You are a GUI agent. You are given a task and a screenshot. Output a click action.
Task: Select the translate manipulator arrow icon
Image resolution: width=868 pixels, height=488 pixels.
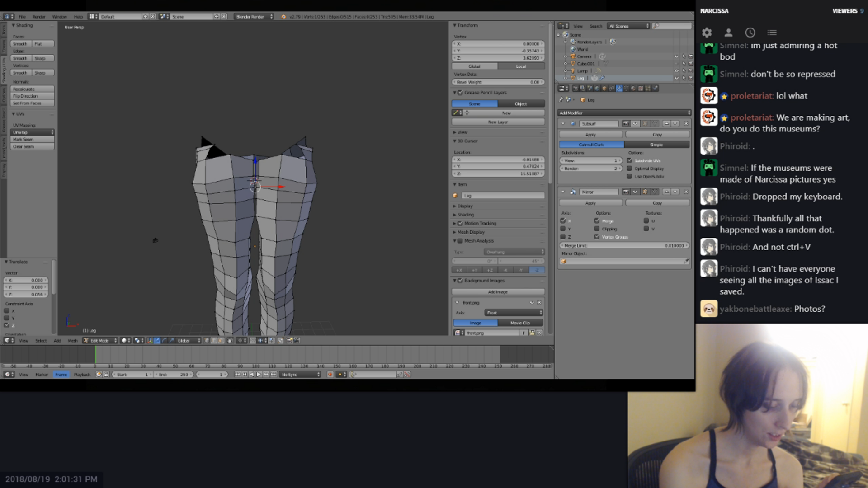(x=157, y=341)
